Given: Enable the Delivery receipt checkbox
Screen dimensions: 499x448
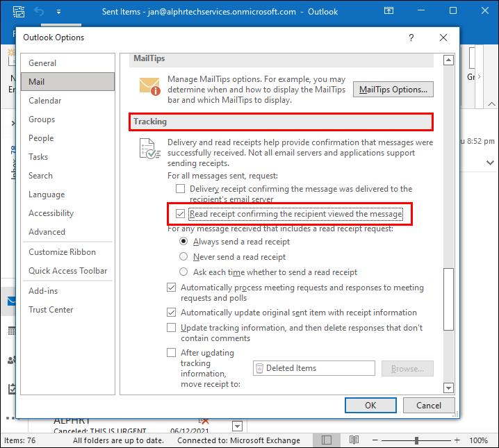Looking at the screenshot, I should click(181, 188).
